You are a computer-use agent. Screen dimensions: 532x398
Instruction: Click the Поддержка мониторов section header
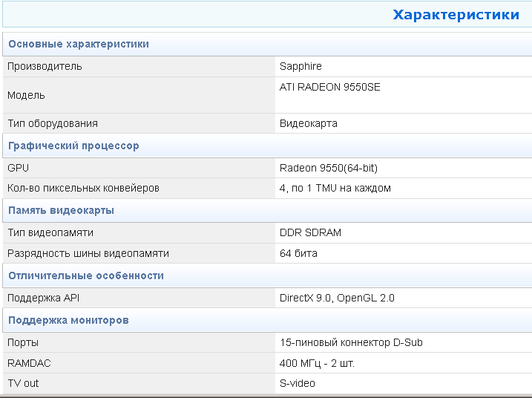pos(68,320)
